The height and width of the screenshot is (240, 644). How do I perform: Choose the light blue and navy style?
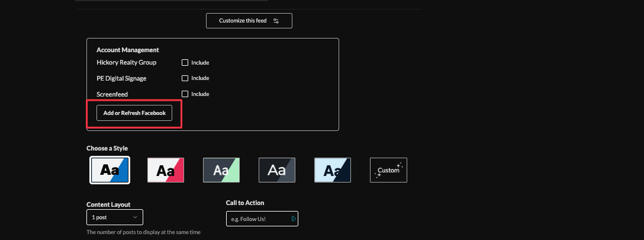(x=333, y=170)
